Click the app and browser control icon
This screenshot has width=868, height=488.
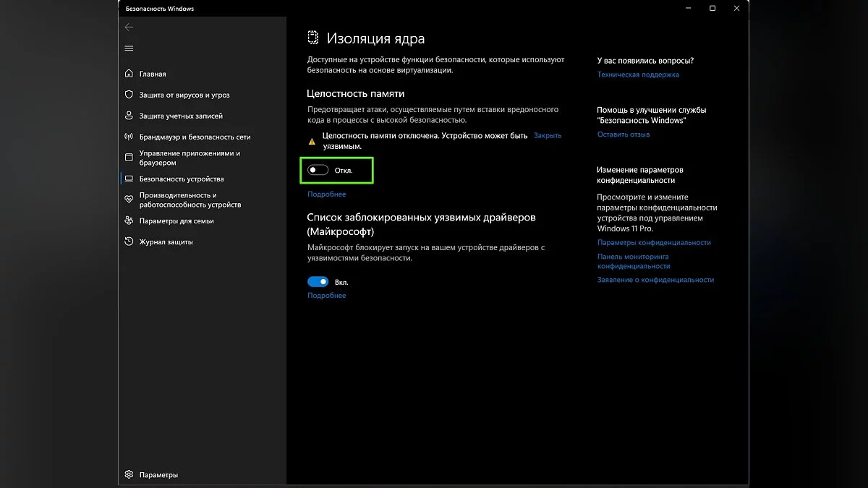click(129, 157)
